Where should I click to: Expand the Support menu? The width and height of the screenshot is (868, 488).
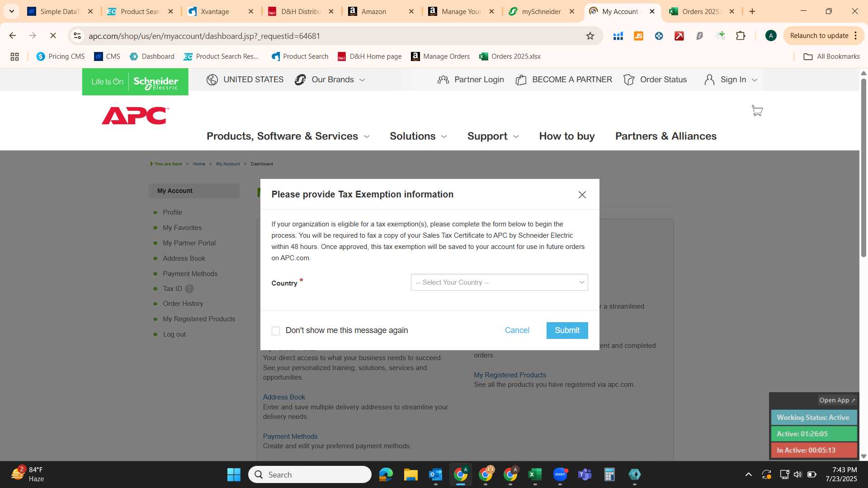(493, 136)
